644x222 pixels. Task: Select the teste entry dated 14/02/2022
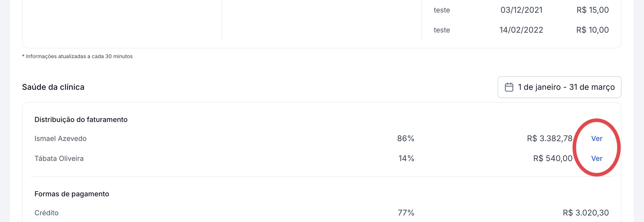[442, 30]
